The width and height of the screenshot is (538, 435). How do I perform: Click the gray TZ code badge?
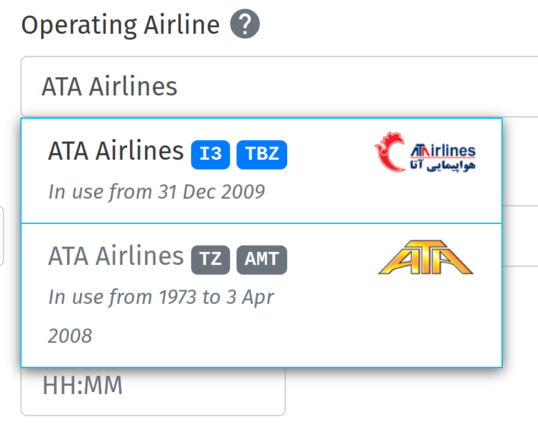pyautogui.click(x=210, y=260)
